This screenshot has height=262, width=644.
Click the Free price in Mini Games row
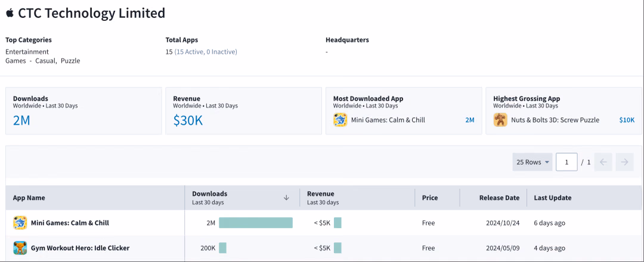click(428, 223)
